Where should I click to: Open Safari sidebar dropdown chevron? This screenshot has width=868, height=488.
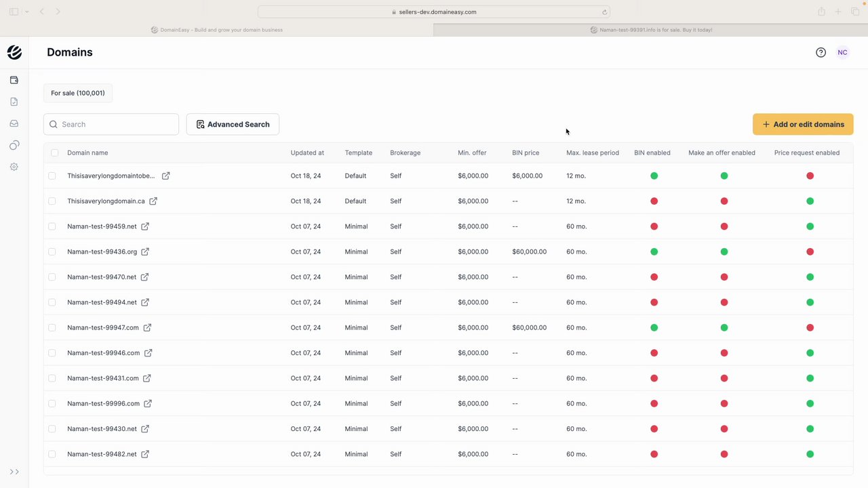26,12
